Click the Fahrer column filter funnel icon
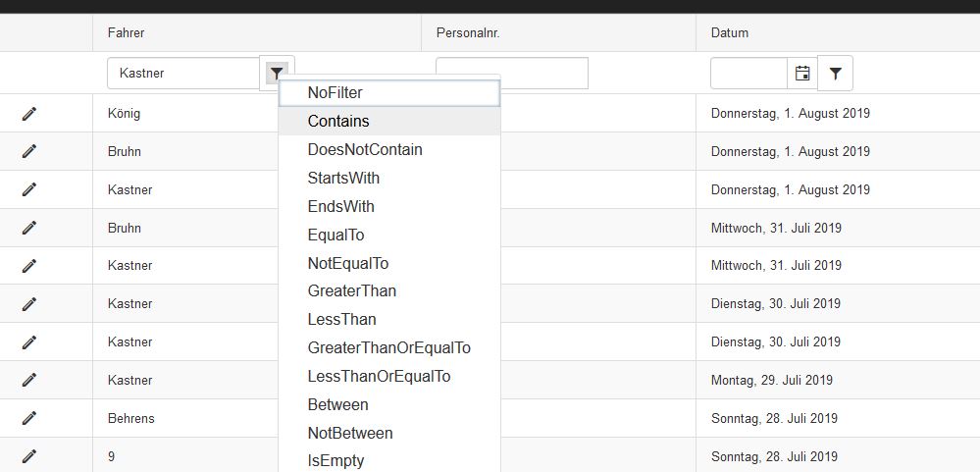980x472 pixels. [x=278, y=74]
